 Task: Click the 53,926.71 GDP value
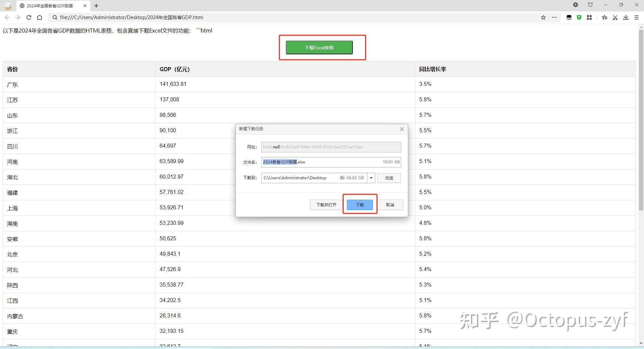click(171, 208)
